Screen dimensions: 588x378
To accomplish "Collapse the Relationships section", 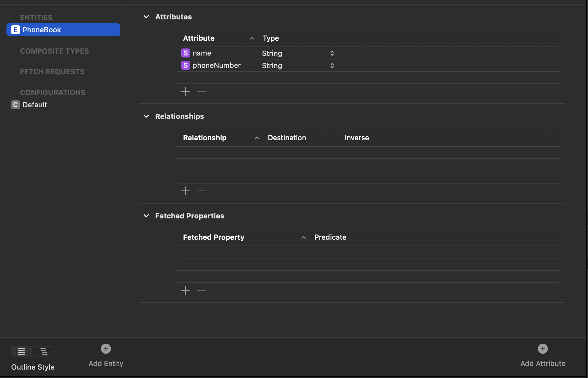I will click(x=146, y=116).
